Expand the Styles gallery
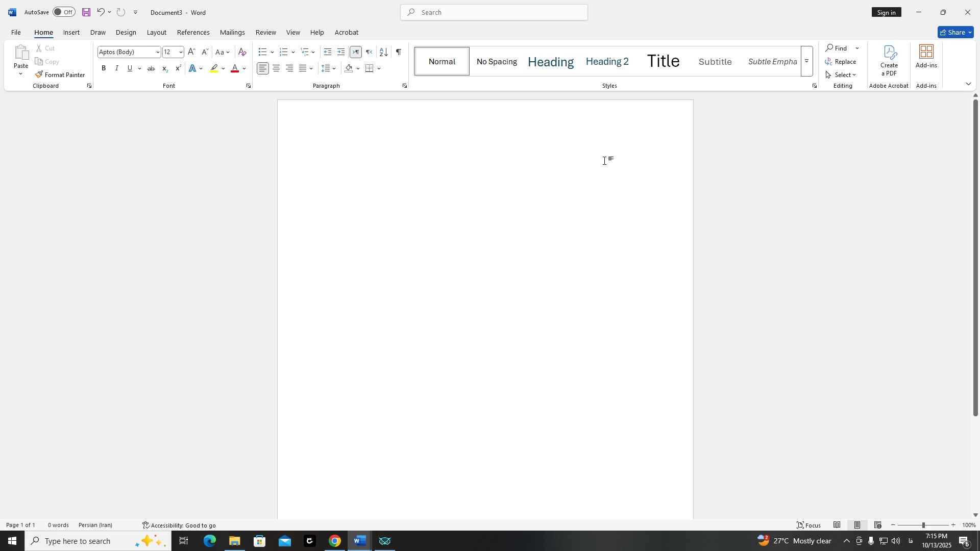980x551 pixels. click(807, 61)
